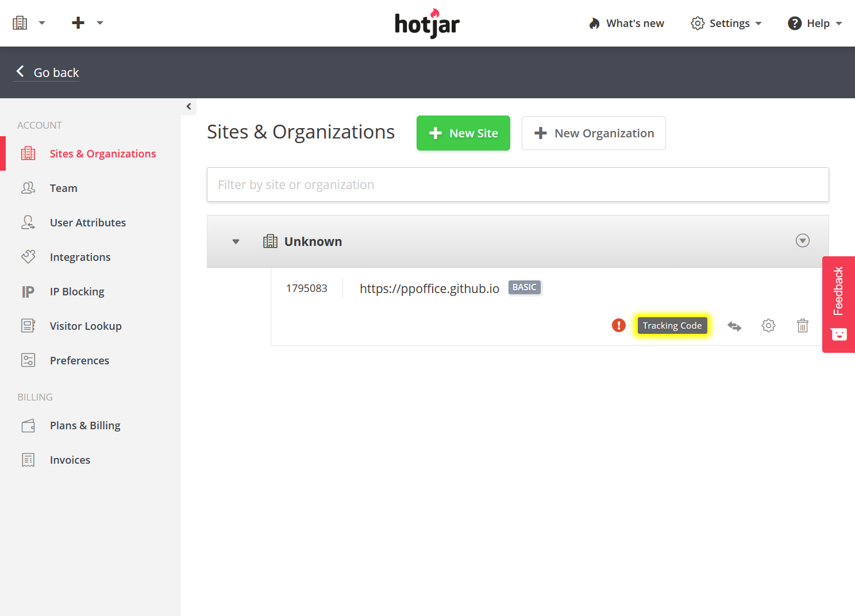Open site settings gear icon
Screen dimensions: 855x616
coord(768,326)
